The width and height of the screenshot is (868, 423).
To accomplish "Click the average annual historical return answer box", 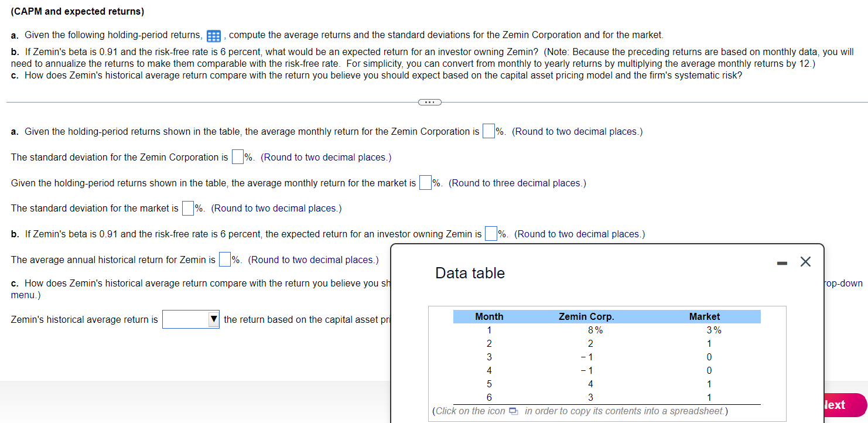I will point(224,259).
